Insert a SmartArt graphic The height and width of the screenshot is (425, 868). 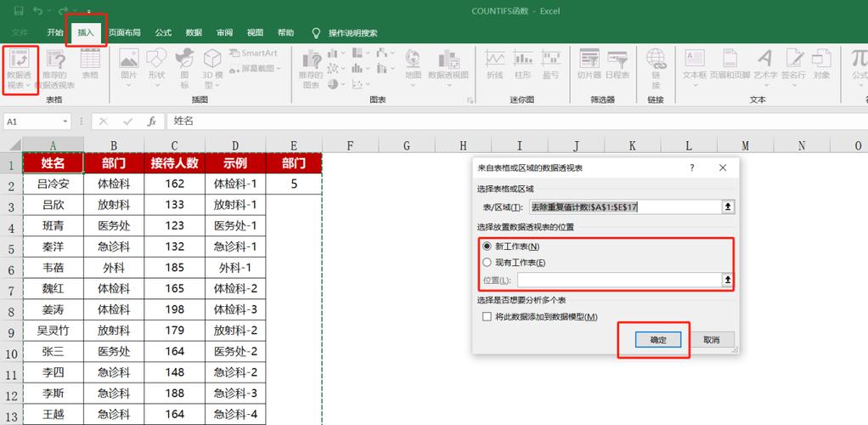(253, 54)
